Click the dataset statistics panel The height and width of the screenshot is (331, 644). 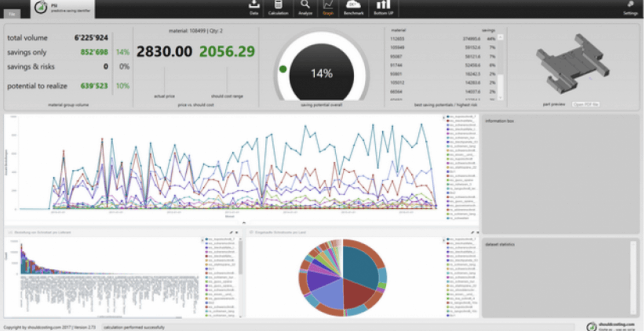[560, 278]
